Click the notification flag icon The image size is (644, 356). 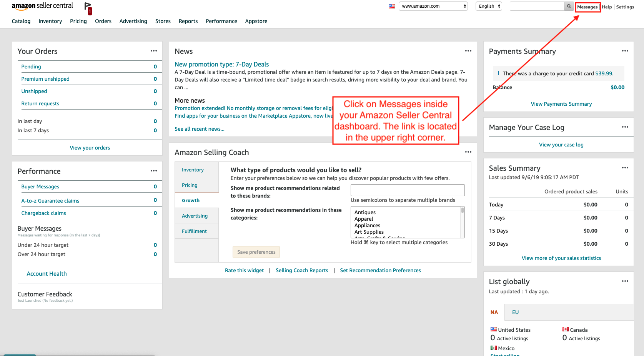(88, 7)
